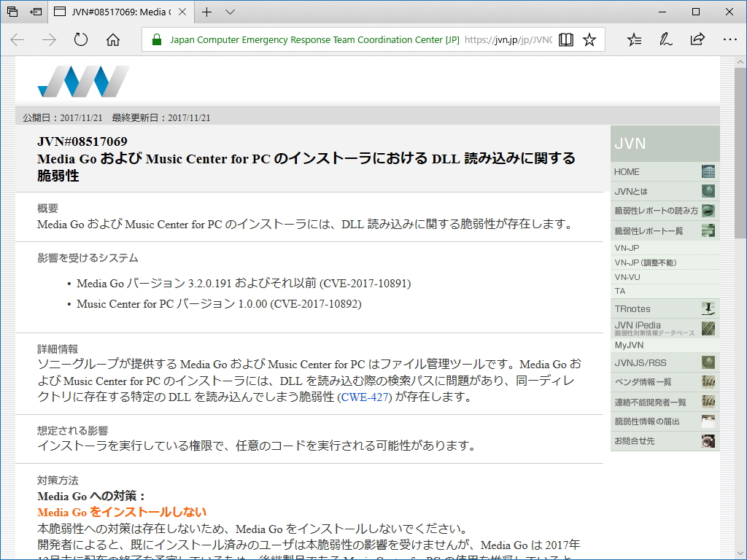747x560 pixels.
Task: Select the JVN#08517069 browser tab
Action: 121,12
